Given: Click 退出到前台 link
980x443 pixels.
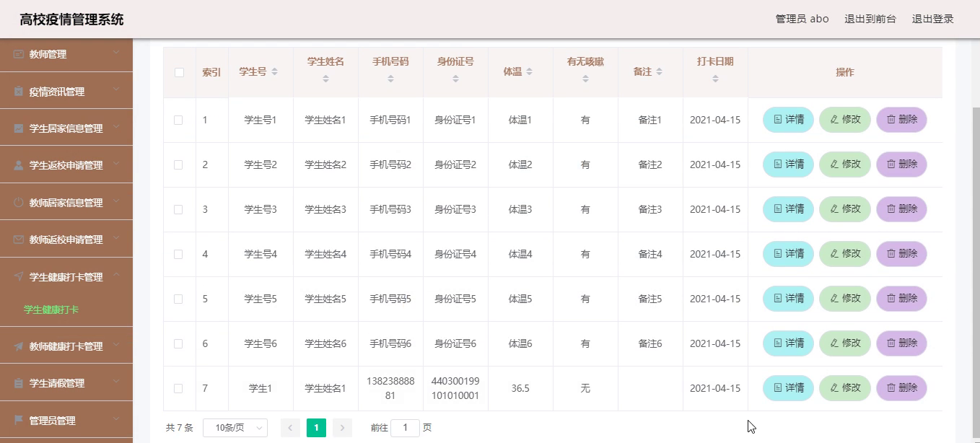Looking at the screenshot, I should tap(870, 19).
